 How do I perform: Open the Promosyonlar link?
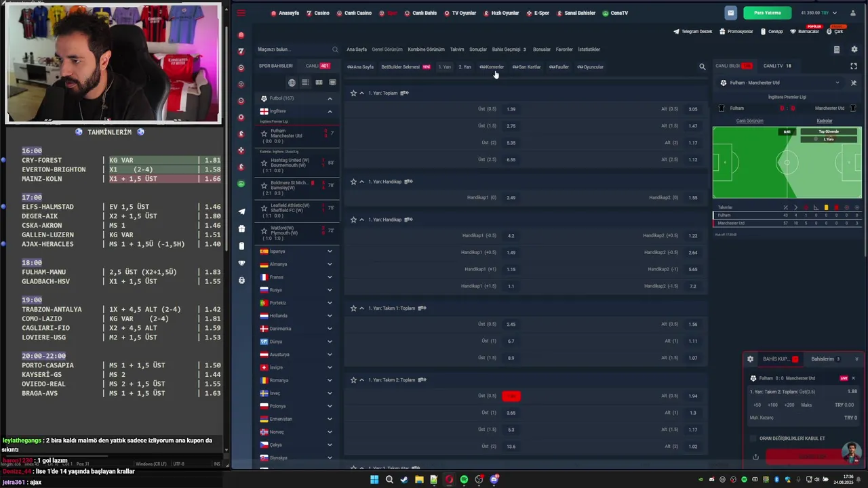(736, 31)
